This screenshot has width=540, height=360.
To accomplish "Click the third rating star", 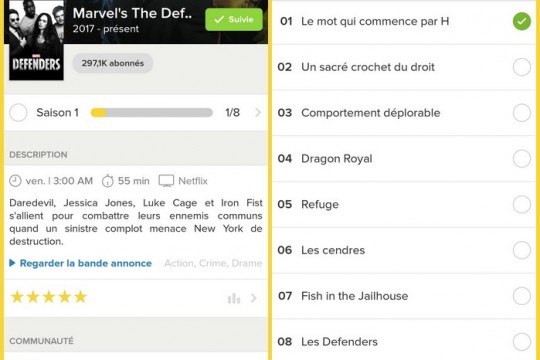I will coord(49,297).
